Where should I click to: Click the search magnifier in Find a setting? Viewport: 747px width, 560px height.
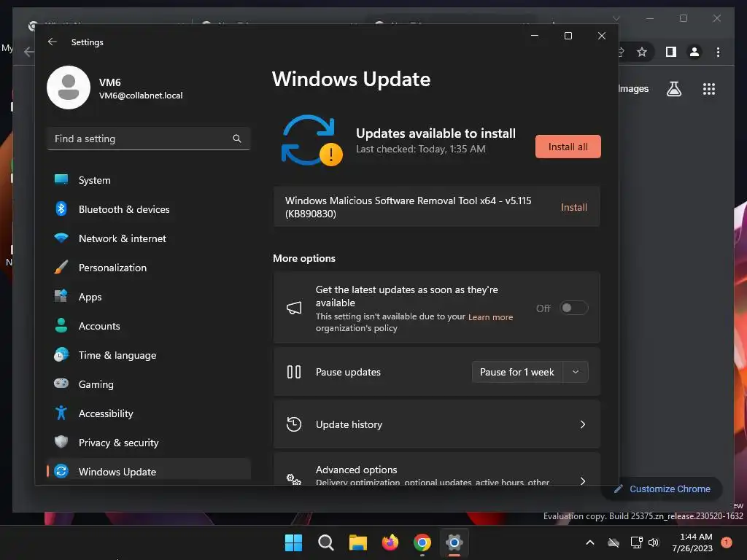click(x=237, y=139)
